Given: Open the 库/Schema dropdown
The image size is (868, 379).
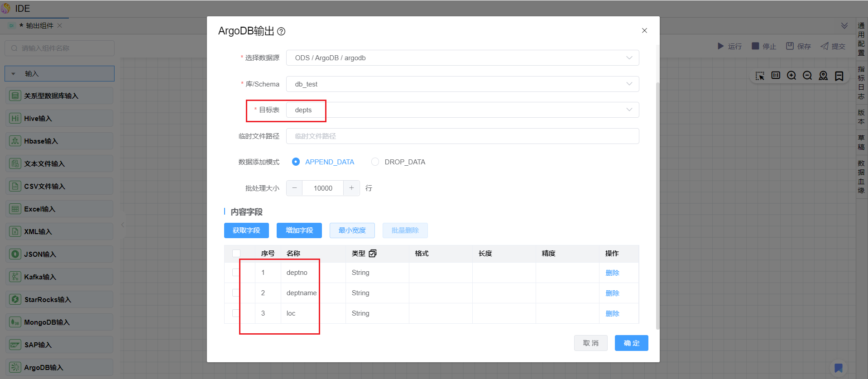Looking at the screenshot, I should click(462, 84).
